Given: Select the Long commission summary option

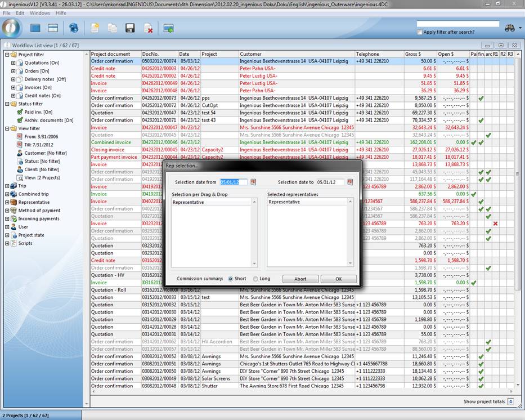Looking at the screenshot, I should pos(256,279).
